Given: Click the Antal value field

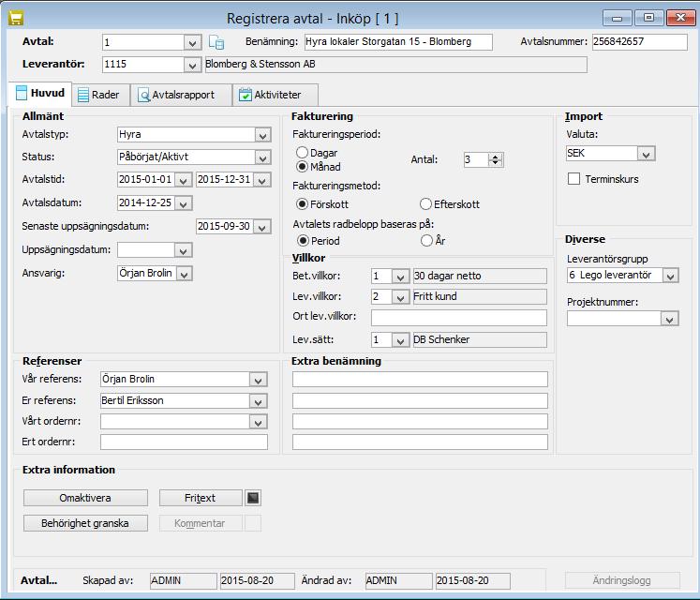Looking at the screenshot, I should [476, 159].
